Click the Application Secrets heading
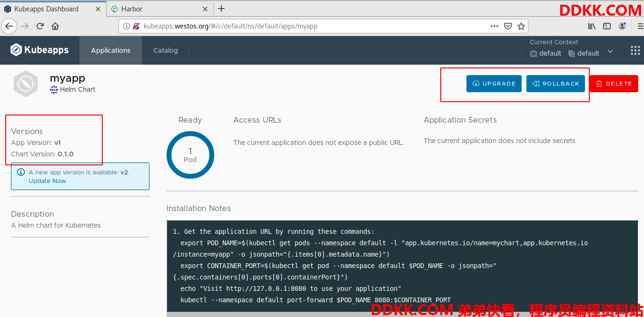This screenshot has height=317, width=644. click(460, 120)
